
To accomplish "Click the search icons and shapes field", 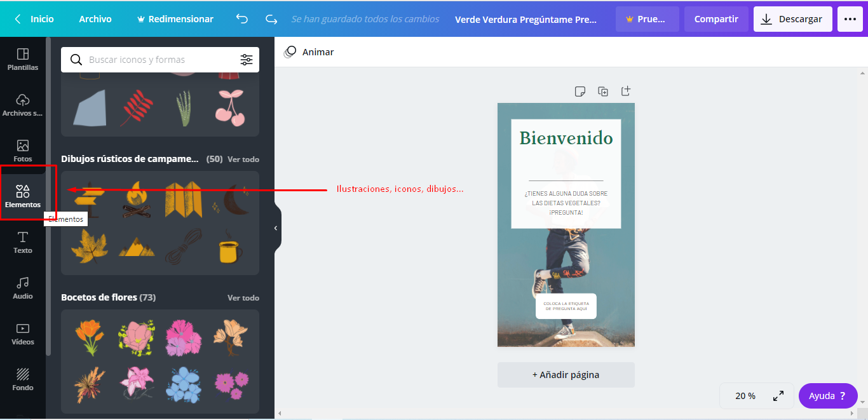I will [x=159, y=60].
